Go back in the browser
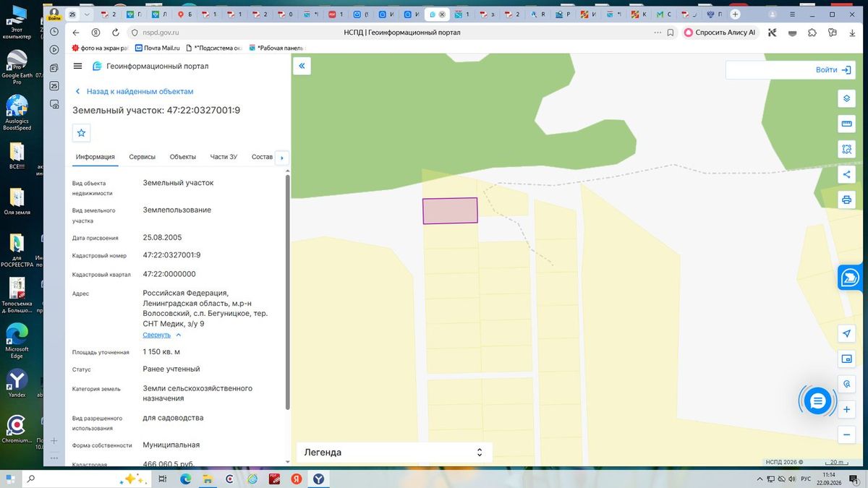 [76, 33]
